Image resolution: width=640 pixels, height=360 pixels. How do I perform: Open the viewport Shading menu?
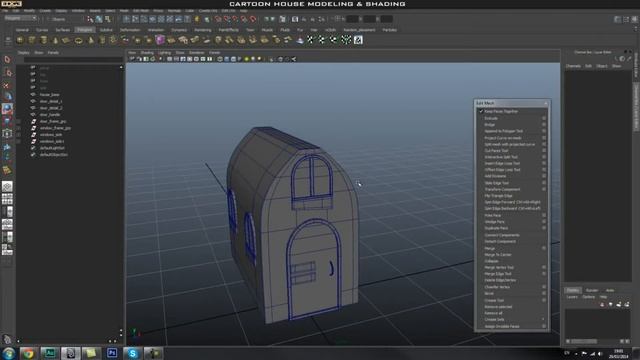147,53
